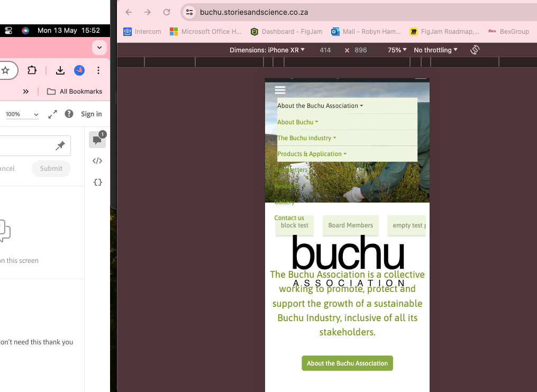Image resolution: width=537 pixels, height=392 pixels.
Task: Open macOS Control Center toggle icon
Action: pyautogui.click(x=9, y=31)
